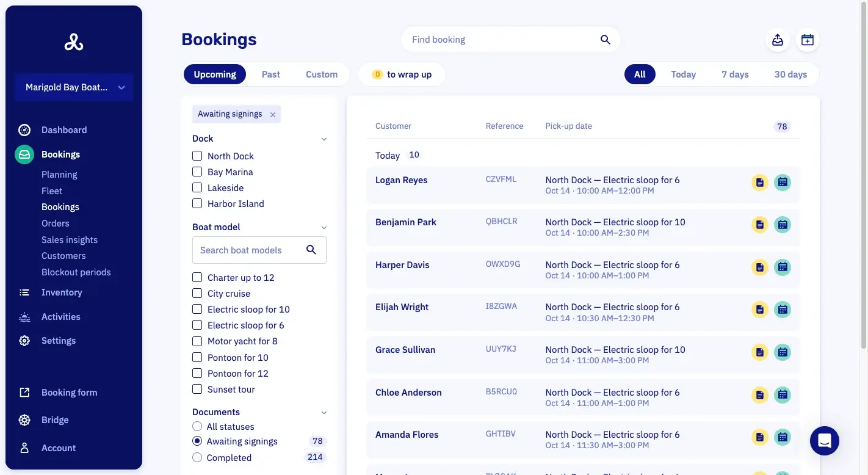The image size is (868, 475).
Task: Open Fleet in the sidebar
Action: (x=52, y=190)
